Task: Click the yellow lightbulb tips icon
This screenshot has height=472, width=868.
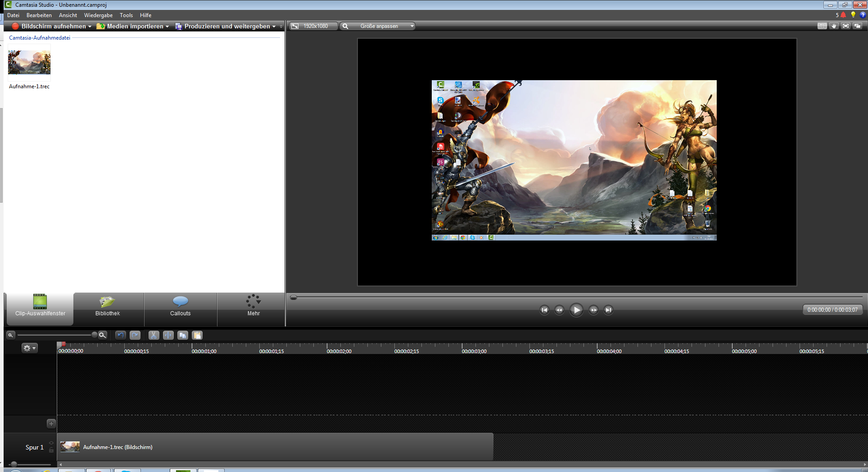Action: point(853,15)
